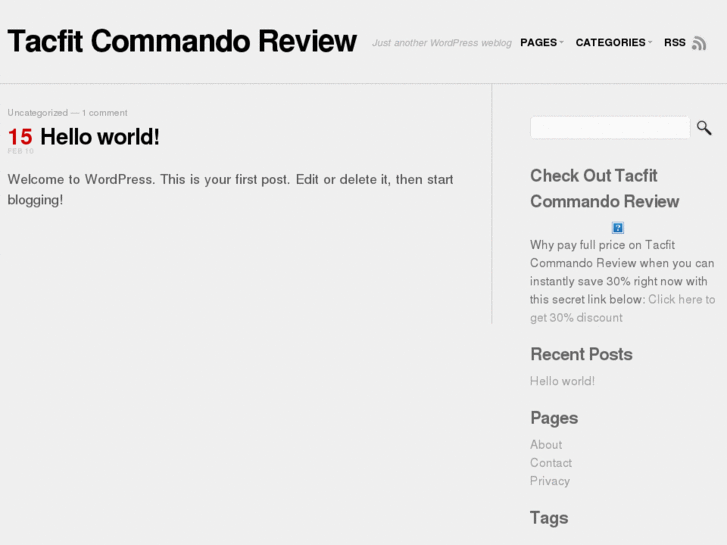This screenshot has width=727, height=545.
Task: Click the sidebar Pages heading
Action: (554, 418)
